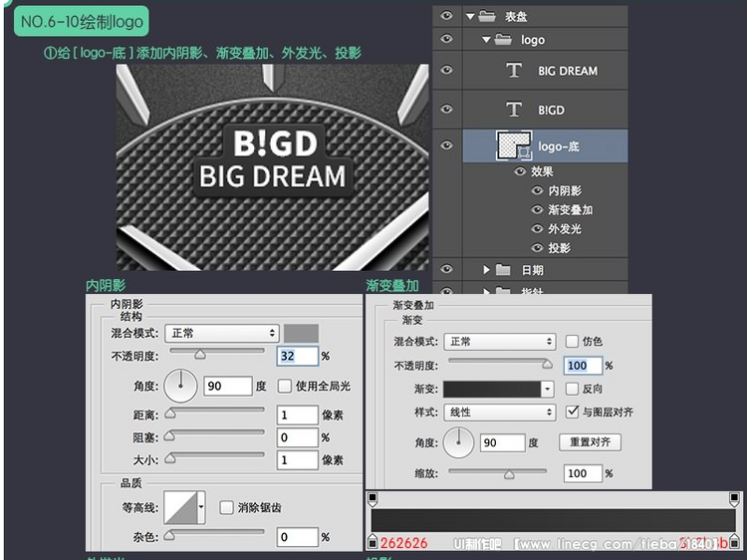Viewport: 747px width, 560px height.
Task: Click gradient overlay 角度 field 90
Action: [x=503, y=442]
